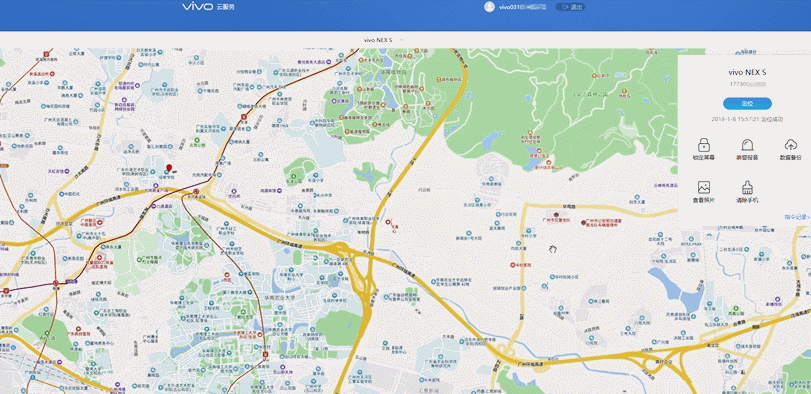Click the red location pin on map
Viewport: 811px width, 394px height.
coord(169,168)
